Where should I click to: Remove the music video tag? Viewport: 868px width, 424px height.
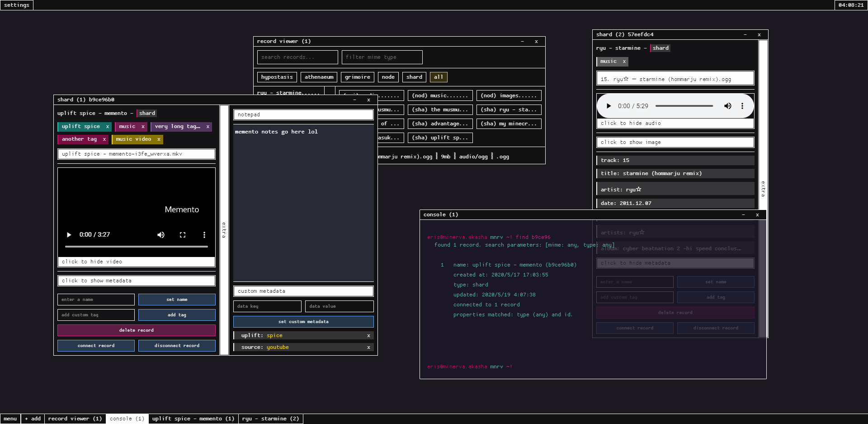coord(159,139)
